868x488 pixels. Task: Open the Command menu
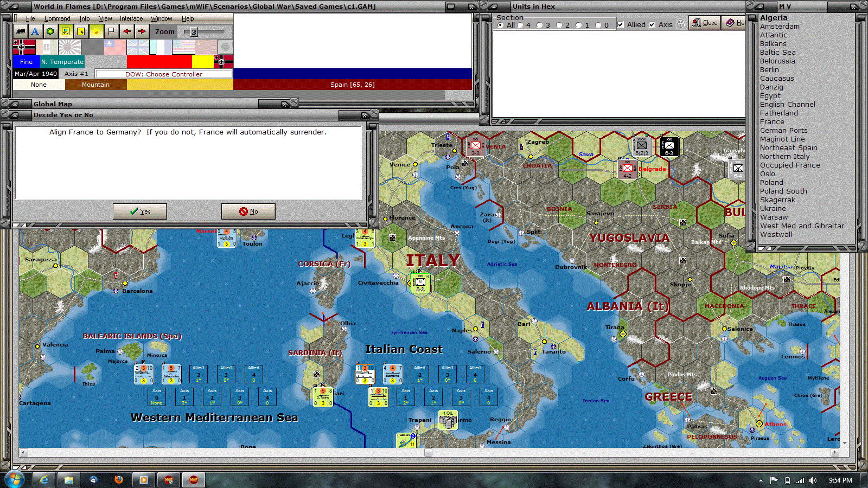[x=57, y=18]
